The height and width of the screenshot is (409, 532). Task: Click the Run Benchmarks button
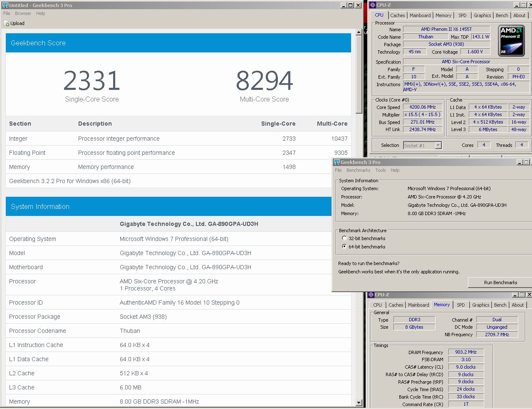click(x=500, y=283)
